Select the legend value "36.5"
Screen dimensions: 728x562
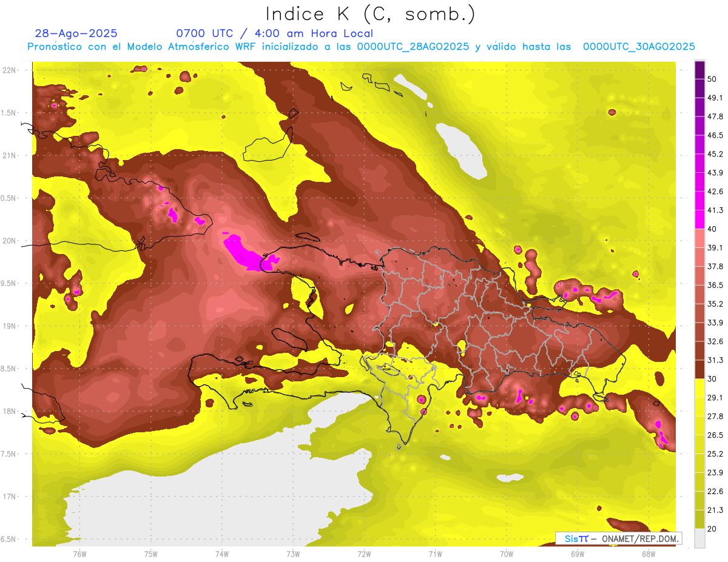[x=715, y=285]
